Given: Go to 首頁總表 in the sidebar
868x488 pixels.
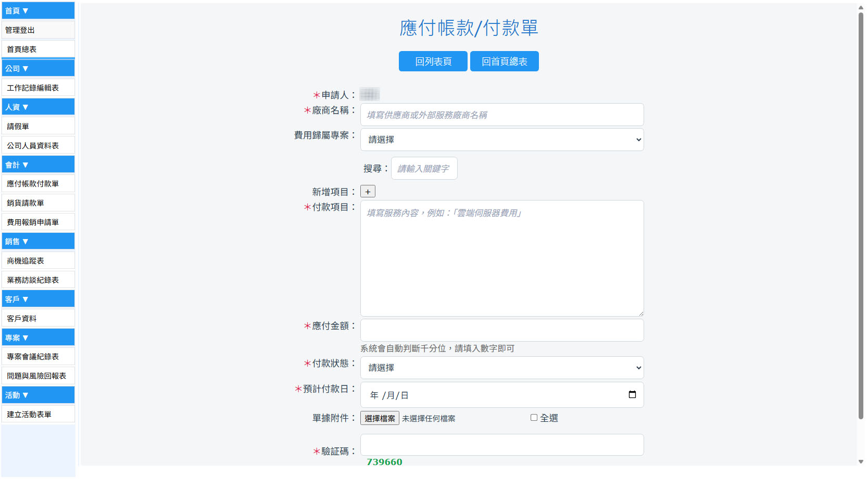Looking at the screenshot, I should pyautogui.click(x=38, y=49).
